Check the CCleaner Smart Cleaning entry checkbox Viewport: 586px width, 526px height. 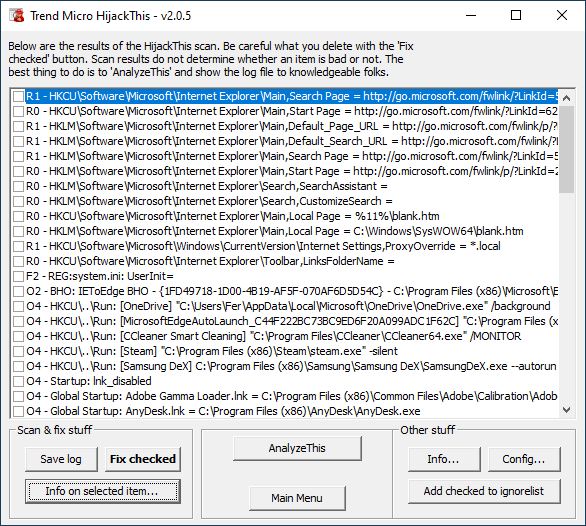18,336
